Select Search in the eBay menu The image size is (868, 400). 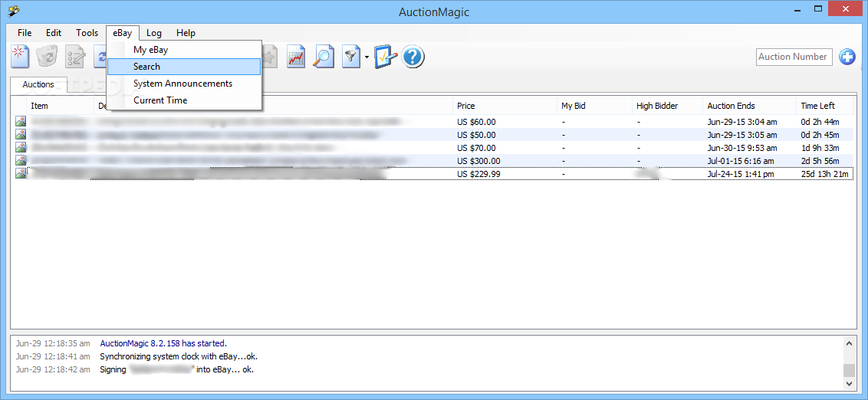point(184,67)
